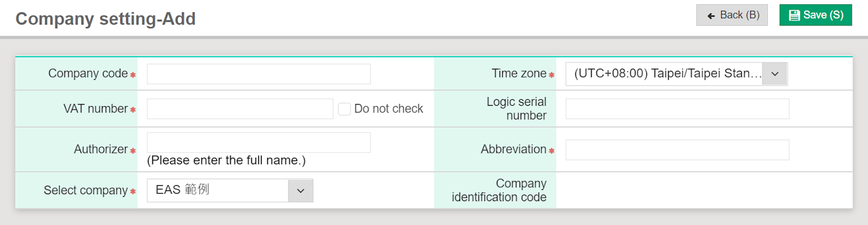Click the Abbreviation input box
The height and width of the screenshot is (225, 868).
(x=677, y=150)
